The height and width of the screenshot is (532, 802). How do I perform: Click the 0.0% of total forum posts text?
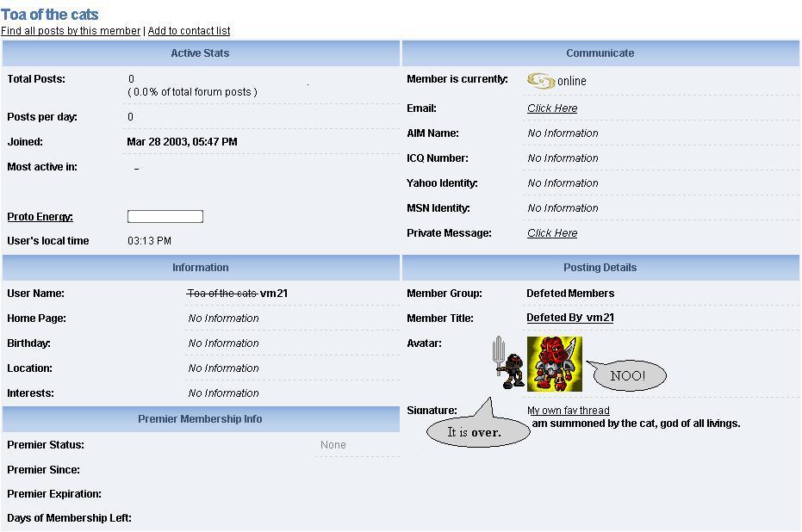click(192, 92)
